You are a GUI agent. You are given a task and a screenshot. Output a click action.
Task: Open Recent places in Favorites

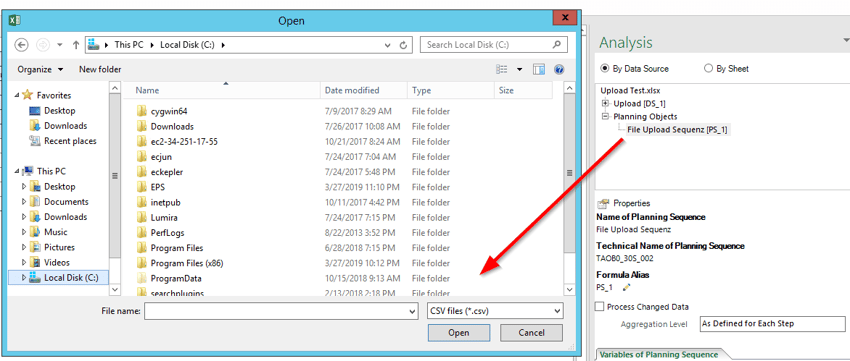tap(70, 141)
